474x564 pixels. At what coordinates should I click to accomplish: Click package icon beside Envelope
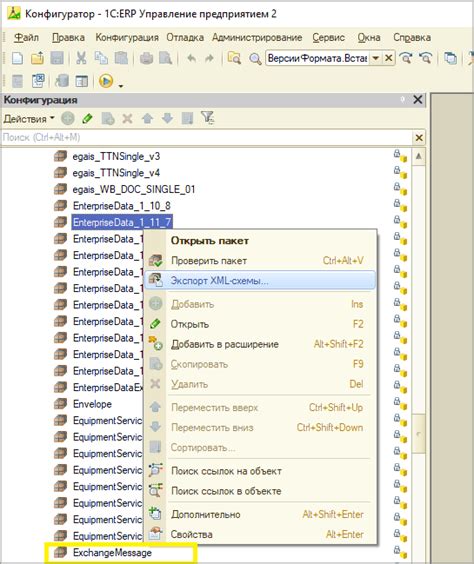(x=60, y=404)
